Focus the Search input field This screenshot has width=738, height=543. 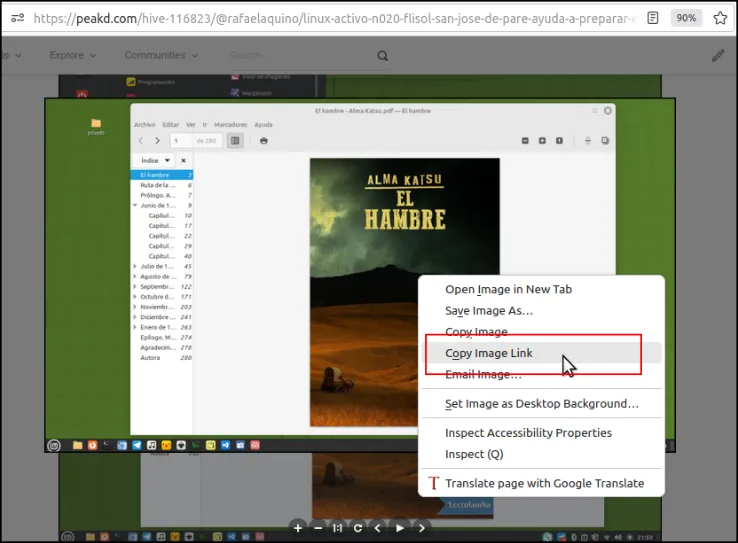(x=301, y=56)
